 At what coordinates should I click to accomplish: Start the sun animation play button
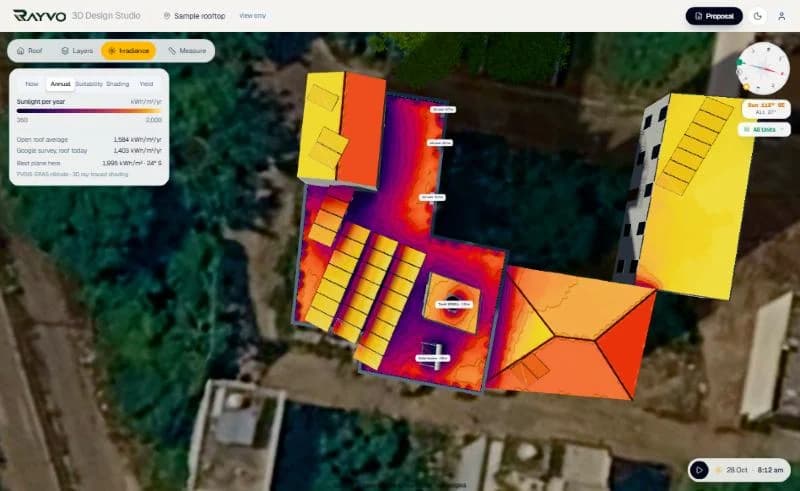[x=699, y=470]
